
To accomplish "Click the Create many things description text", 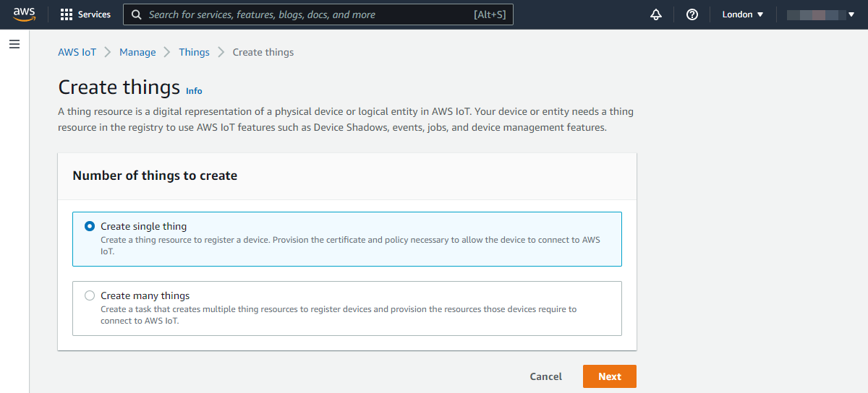I will click(339, 315).
